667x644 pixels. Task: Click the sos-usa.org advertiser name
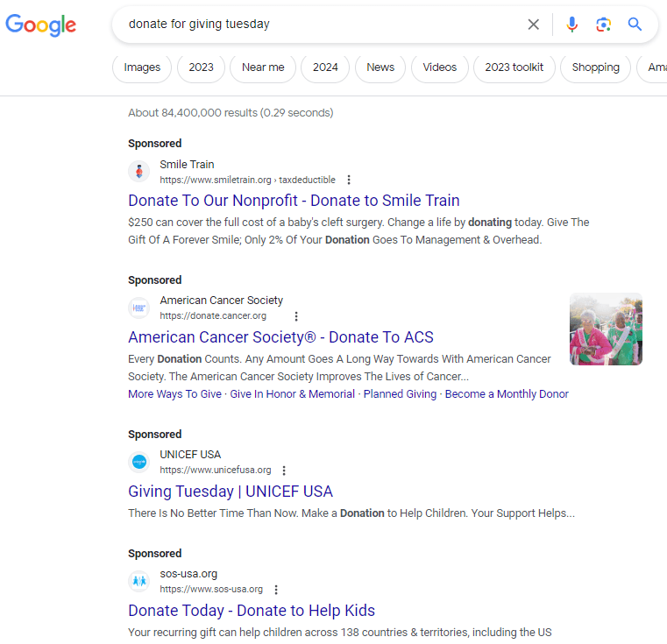[x=188, y=574]
